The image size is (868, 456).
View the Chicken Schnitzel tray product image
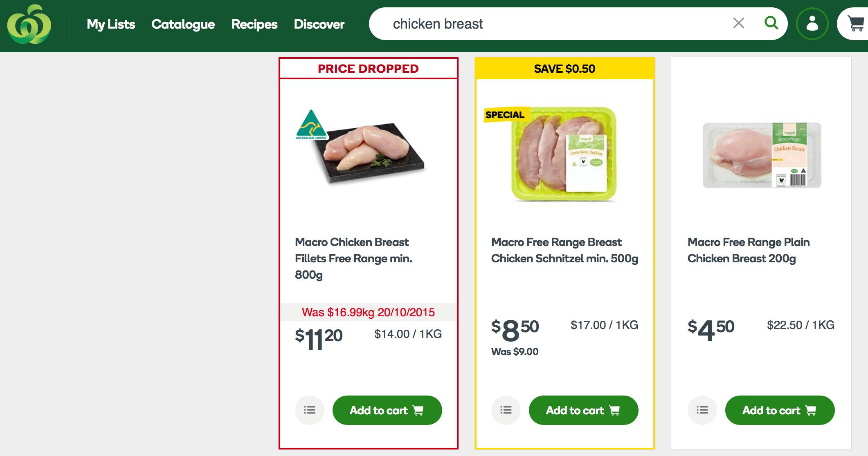(x=564, y=154)
